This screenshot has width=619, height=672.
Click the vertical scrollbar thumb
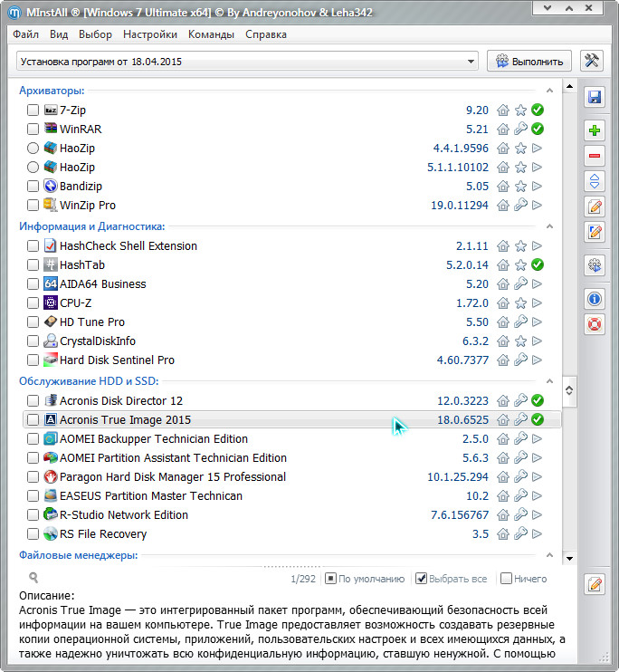pos(569,390)
